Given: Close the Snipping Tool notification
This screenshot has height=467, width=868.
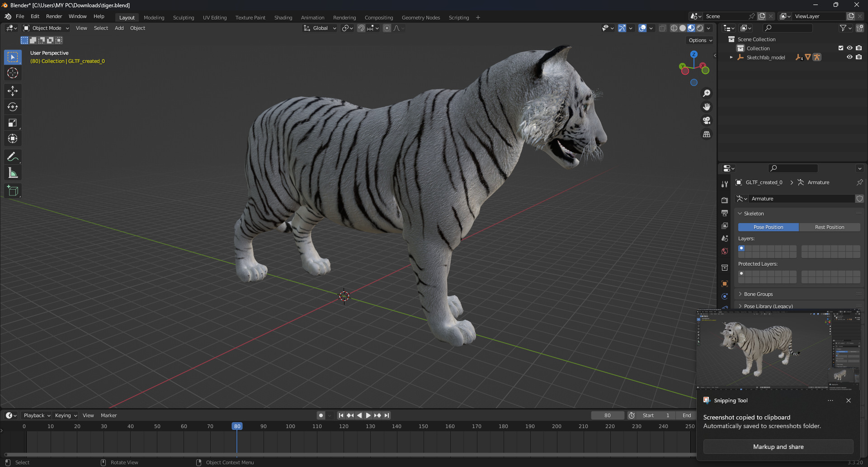Looking at the screenshot, I should tap(849, 400).
